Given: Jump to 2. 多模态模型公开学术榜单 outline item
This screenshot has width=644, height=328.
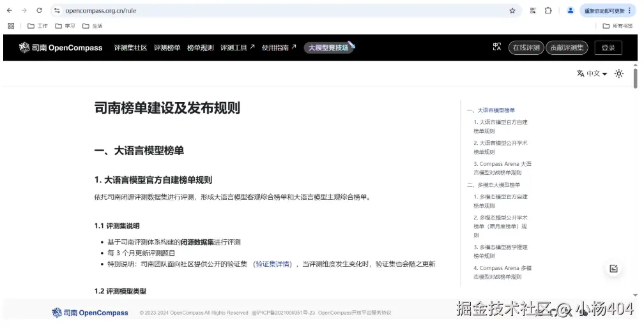Looking at the screenshot, I should 500,227.
